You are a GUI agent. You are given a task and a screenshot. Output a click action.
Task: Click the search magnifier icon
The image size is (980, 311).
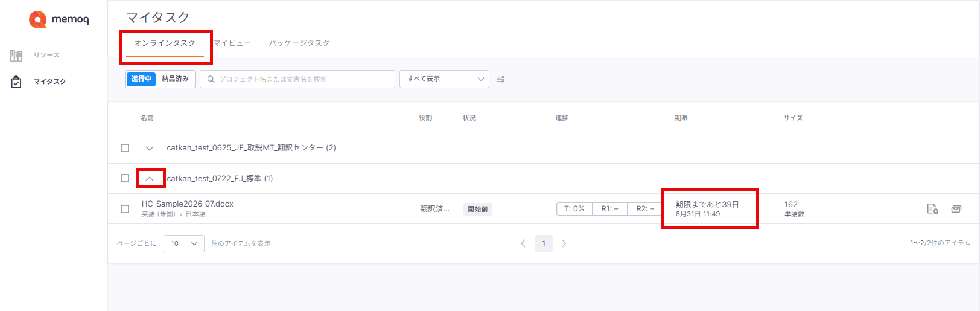[x=211, y=79]
